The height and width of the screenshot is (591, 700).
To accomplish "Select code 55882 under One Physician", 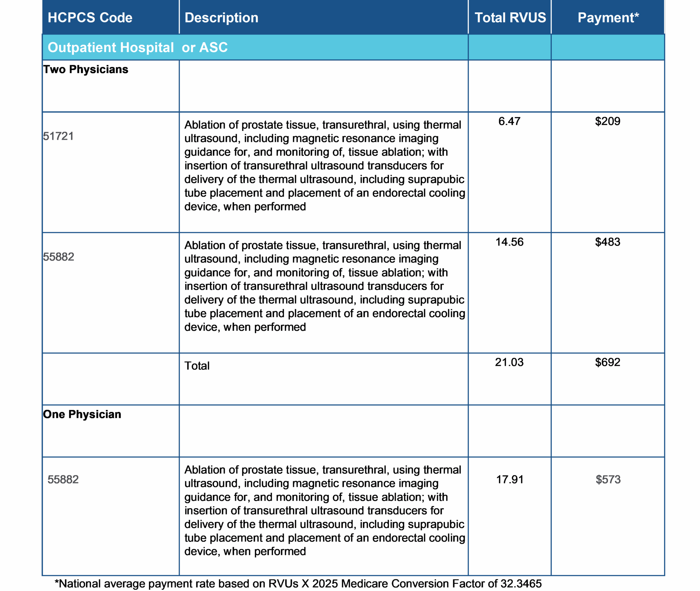I will [63, 480].
